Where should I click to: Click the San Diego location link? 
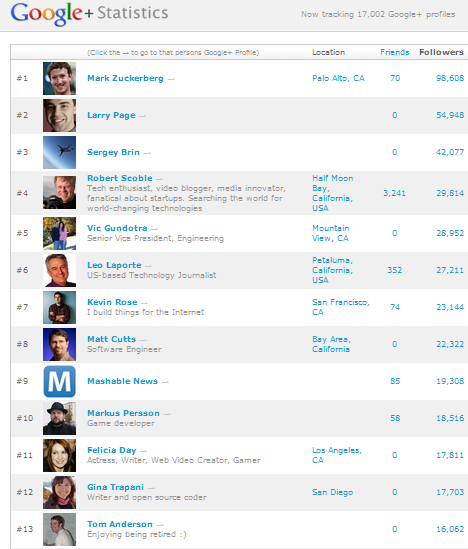(x=333, y=492)
